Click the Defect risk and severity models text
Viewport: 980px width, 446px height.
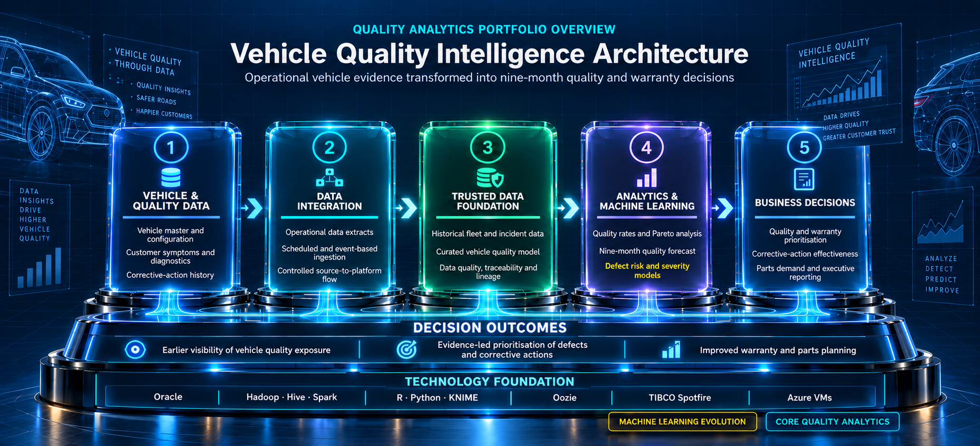pyautogui.click(x=647, y=270)
